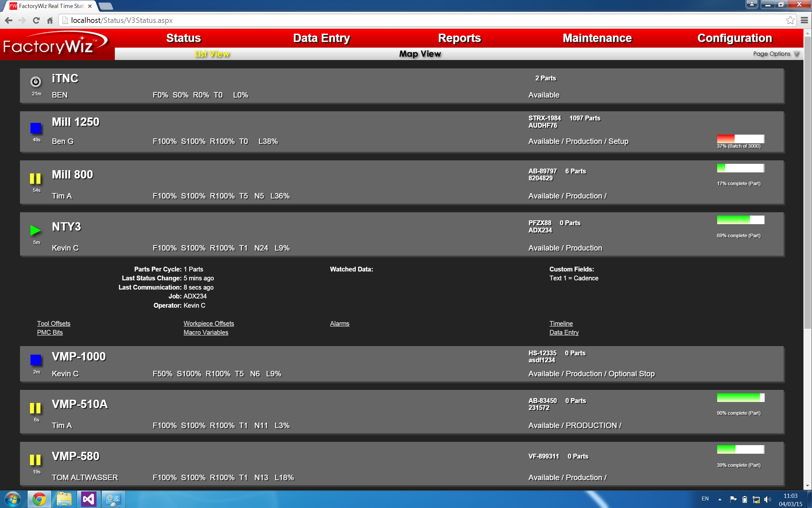Bookmark this page with the star icon
The width and height of the screenshot is (812, 508).
pyautogui.click(x=790, y=20)
